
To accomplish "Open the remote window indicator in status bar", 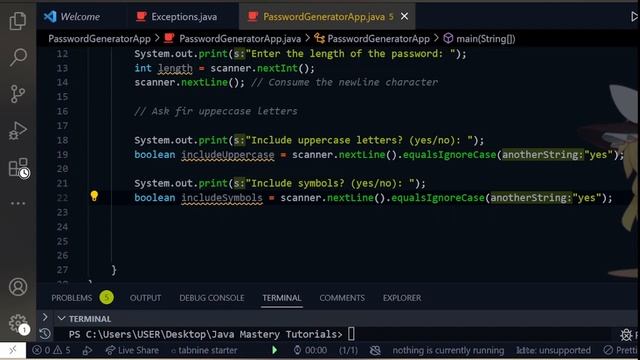I will coord(13,350).
